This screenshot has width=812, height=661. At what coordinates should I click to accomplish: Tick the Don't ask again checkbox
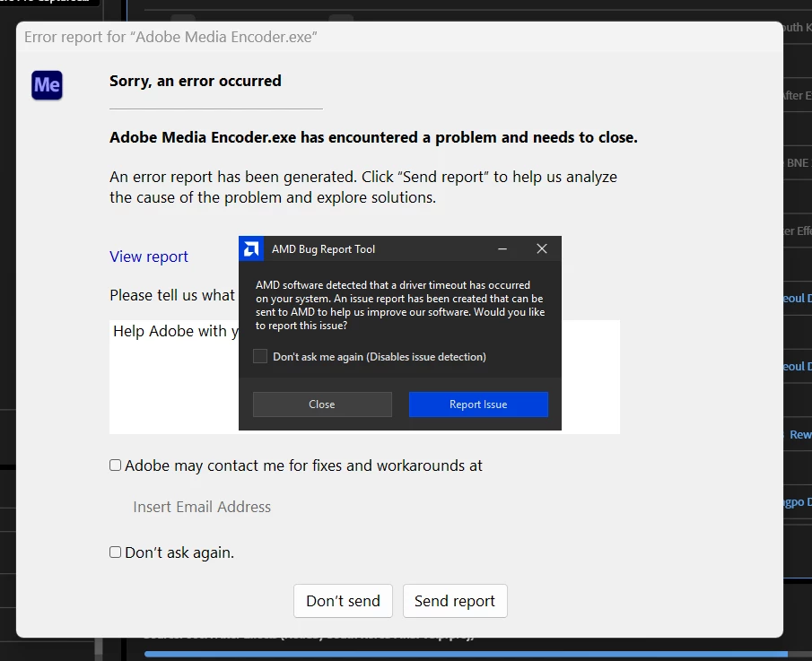116,552
